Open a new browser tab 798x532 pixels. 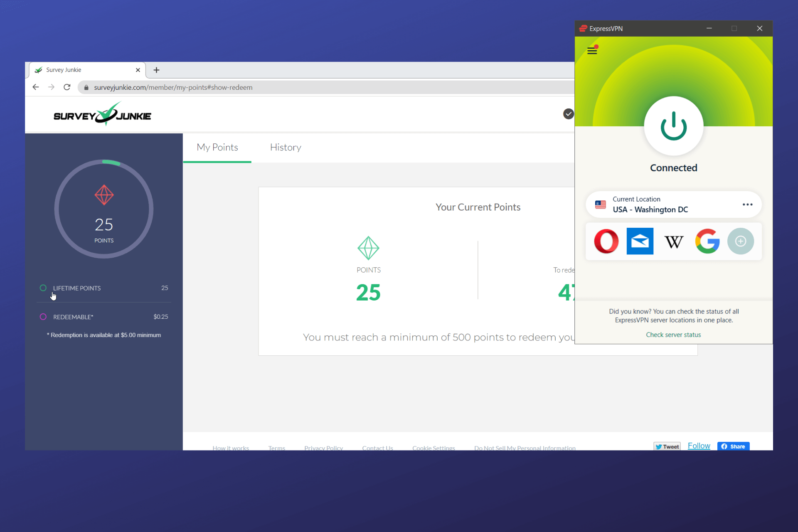point(156,70)
